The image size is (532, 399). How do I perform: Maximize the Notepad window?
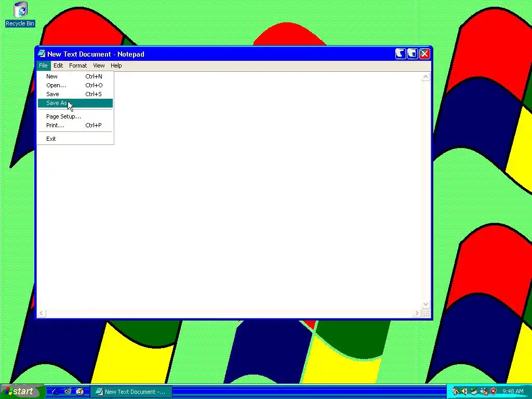coord(412,54)
